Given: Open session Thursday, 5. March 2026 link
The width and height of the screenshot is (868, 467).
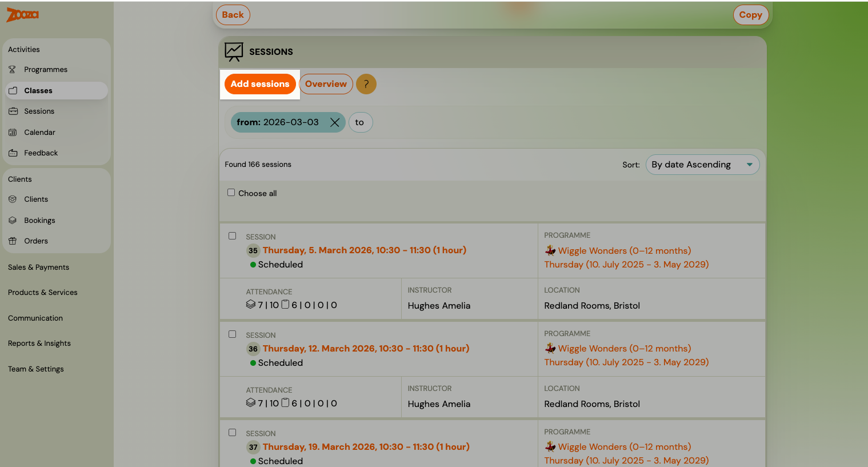Looking at the screenshot, I should [365, 250].
